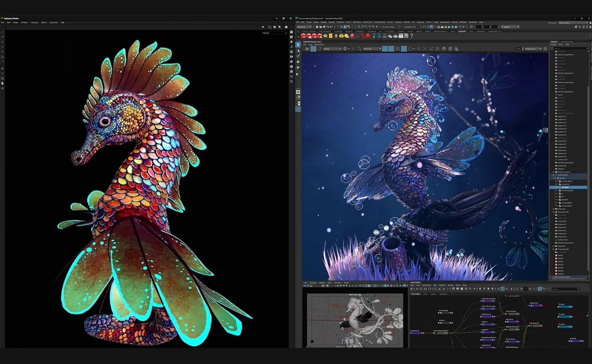Click the circle icon right of the blue toggles in Render View

[410, 49]
